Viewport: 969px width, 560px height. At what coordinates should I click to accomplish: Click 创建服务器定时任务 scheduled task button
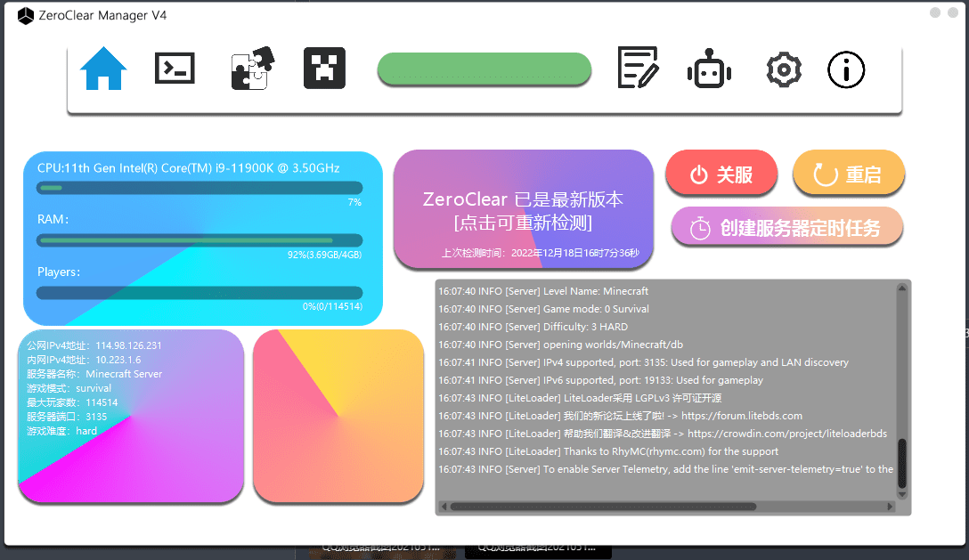(x=787, y=227)
